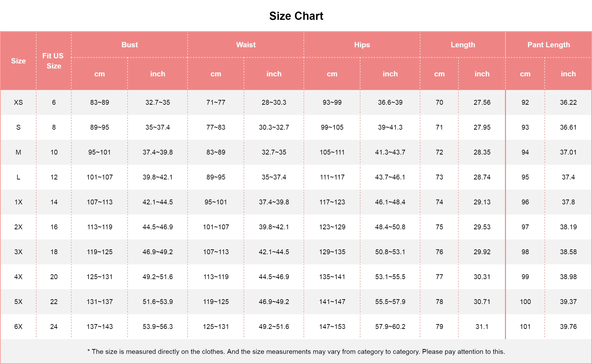The width and height of the screenshot is (592, 364).
Task: Click pant length inch value "36.61"
Action: click(568, 127)
